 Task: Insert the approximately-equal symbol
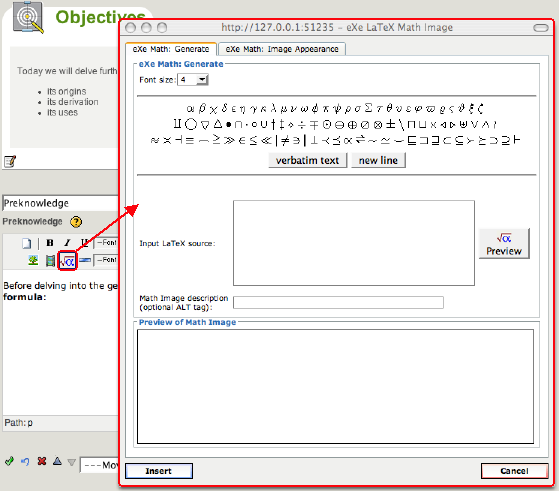[154, 140]
